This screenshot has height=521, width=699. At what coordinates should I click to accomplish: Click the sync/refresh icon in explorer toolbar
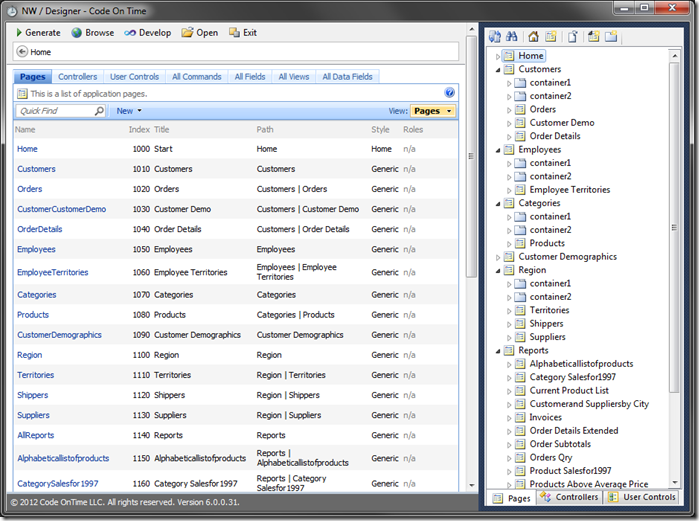(x=494, y=37)
